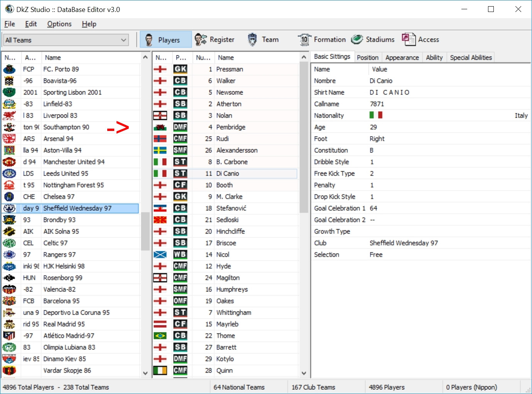Screen dimensions: 532x394
Task: Click the Leeds United 95 crest icon
Action: pyautogui.click(x=9, y=173)
